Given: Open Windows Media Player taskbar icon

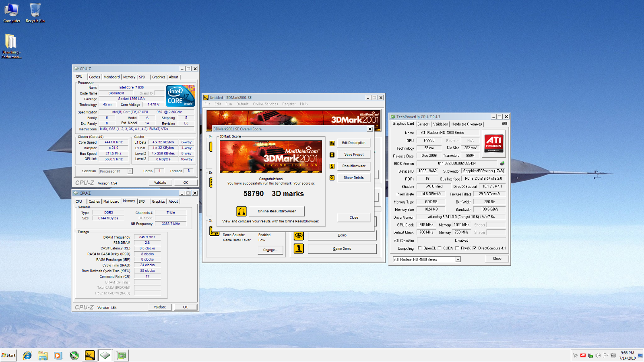Looking at the screenshot, I should click(58, 355).
